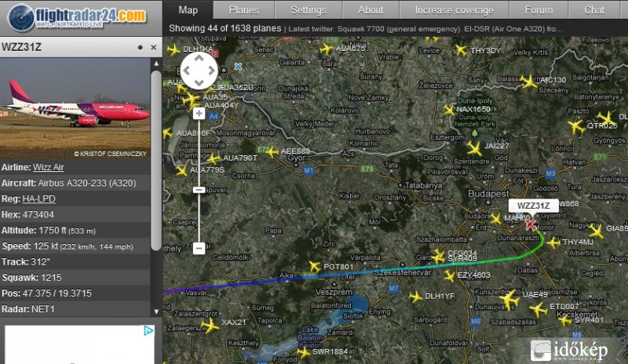
Task: Click the ad choices icon in advertisement
Action: [148, 330]
